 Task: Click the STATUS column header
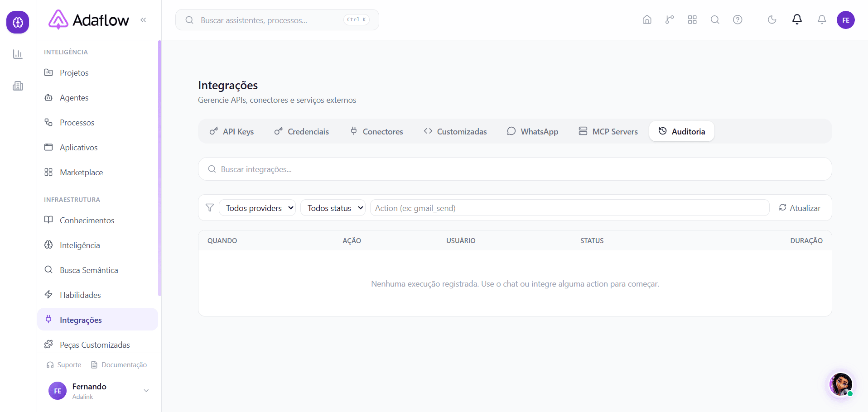point(592,241)
